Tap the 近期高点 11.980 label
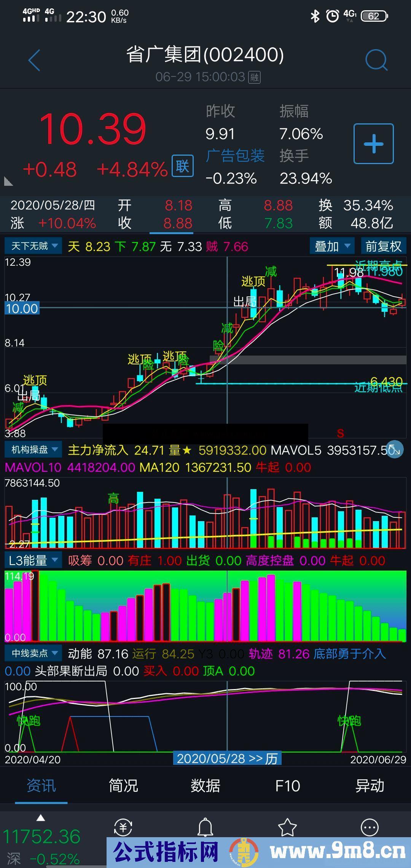Viewport: 411px width, 868px height. point(378,268)
